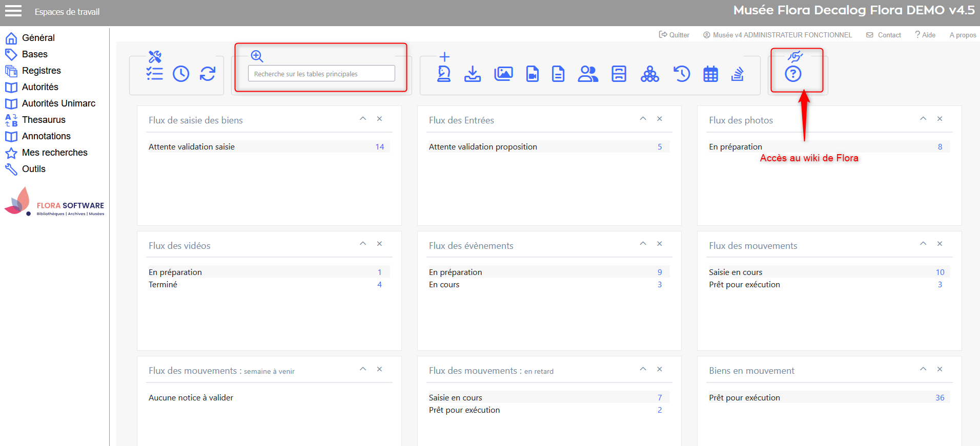Open the task checklist icon
980x446 pixels.
[x=154, y=74]
